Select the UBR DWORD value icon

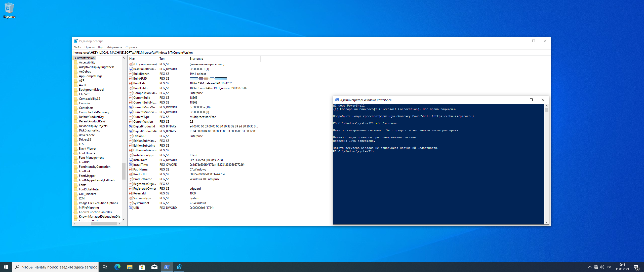131,208
